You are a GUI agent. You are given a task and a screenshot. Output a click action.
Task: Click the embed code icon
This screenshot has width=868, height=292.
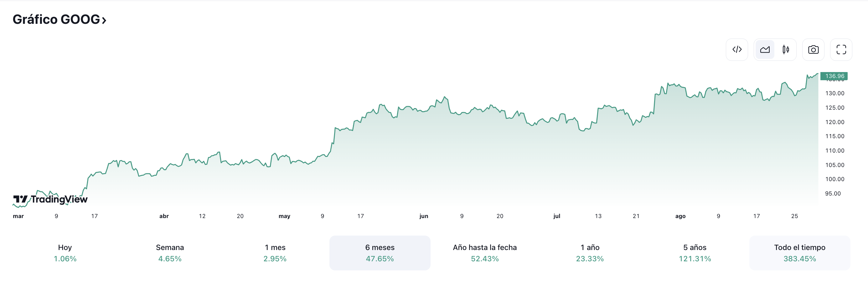pos(736,50)
